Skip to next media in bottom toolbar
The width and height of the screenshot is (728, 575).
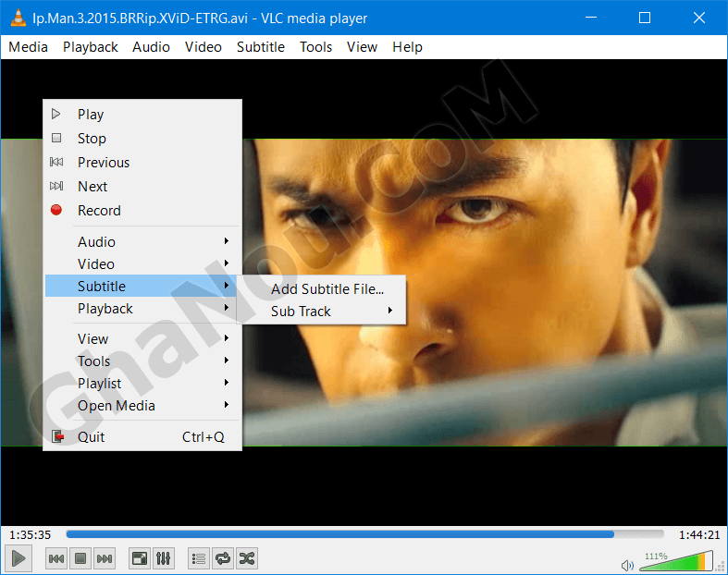tap(104, 558)
